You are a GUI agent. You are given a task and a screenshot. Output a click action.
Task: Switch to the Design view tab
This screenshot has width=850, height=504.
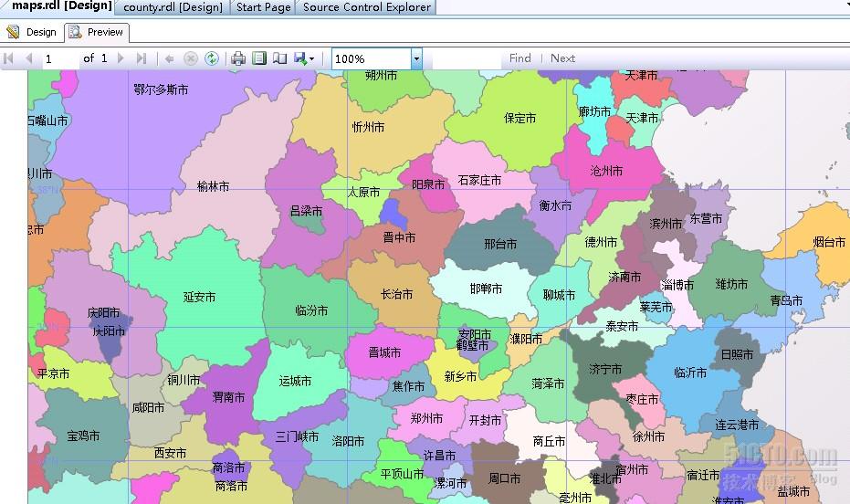pyautogui.click(x=32, y=32)
